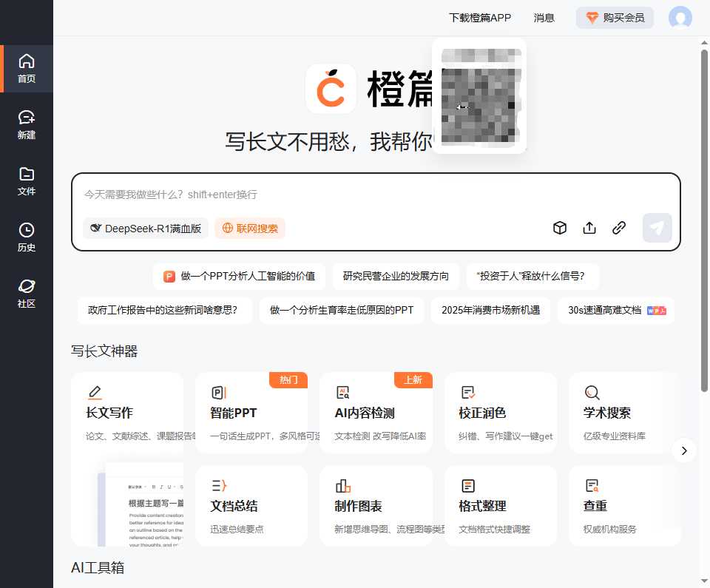The height and width of the screenshot is (588, 710).
Task: Expand more tools with the right arrow
Action: pyautogui.click(x=684, y=450)
